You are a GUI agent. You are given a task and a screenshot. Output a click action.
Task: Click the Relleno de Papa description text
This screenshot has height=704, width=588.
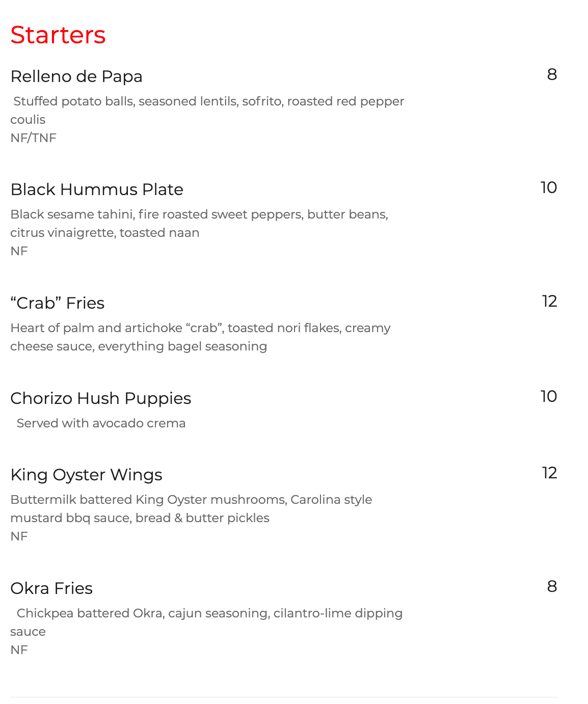click(x=208, y=101)
